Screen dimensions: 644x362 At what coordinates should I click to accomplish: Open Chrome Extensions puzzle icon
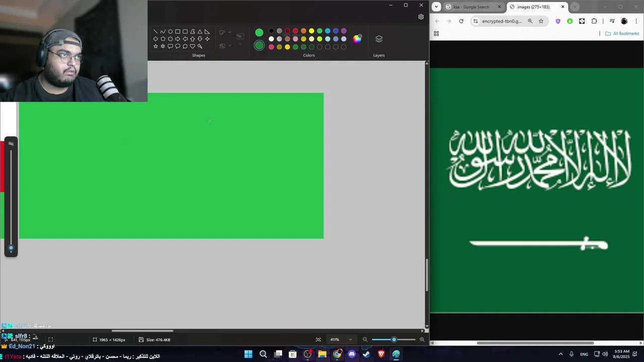point(594,21)
